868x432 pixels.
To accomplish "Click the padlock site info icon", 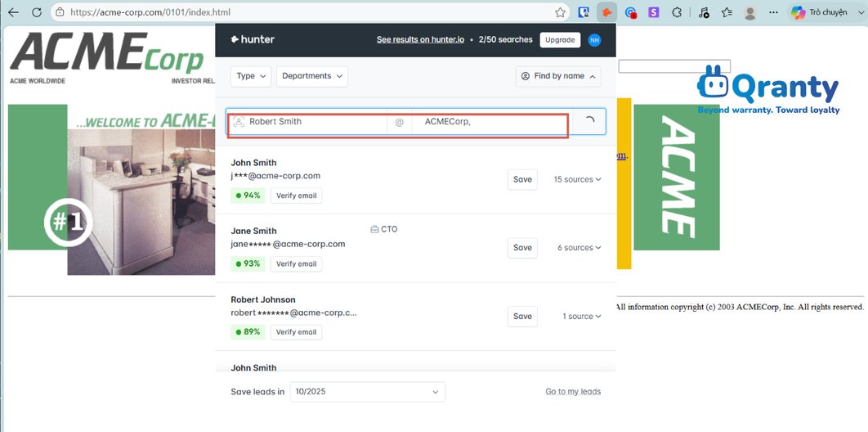I will [x=60, y=12].
